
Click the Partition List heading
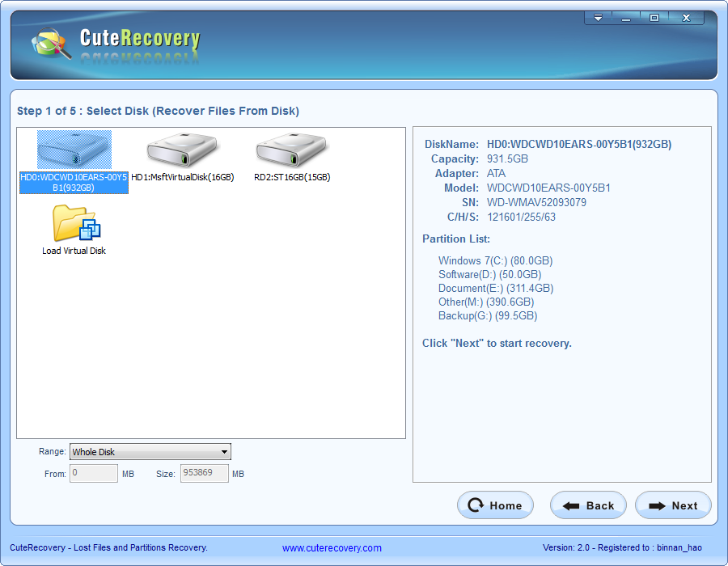tap(456, 239)
